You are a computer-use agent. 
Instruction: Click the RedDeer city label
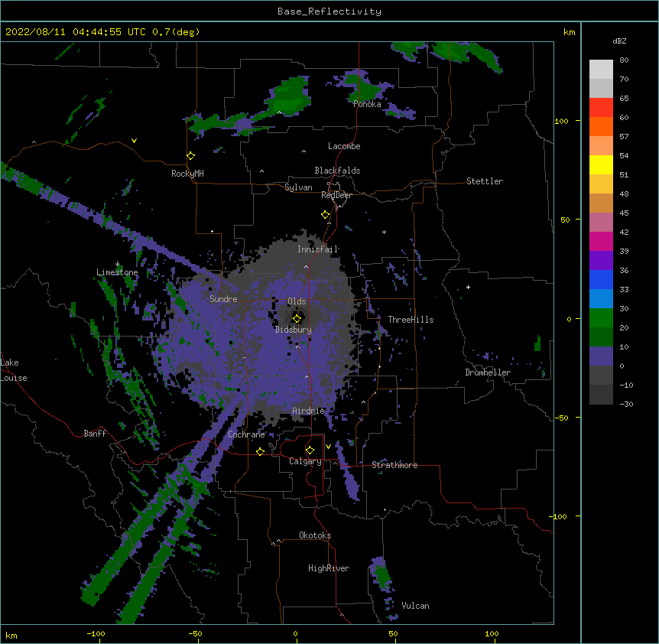pos(336,195)
